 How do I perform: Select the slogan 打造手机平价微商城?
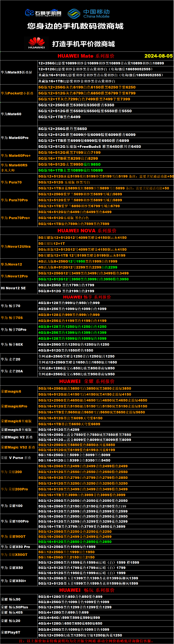(83, 44)
